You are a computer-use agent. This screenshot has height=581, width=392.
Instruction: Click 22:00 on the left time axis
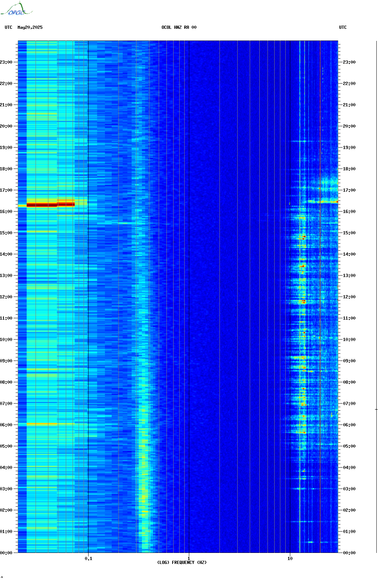(6, 84)
